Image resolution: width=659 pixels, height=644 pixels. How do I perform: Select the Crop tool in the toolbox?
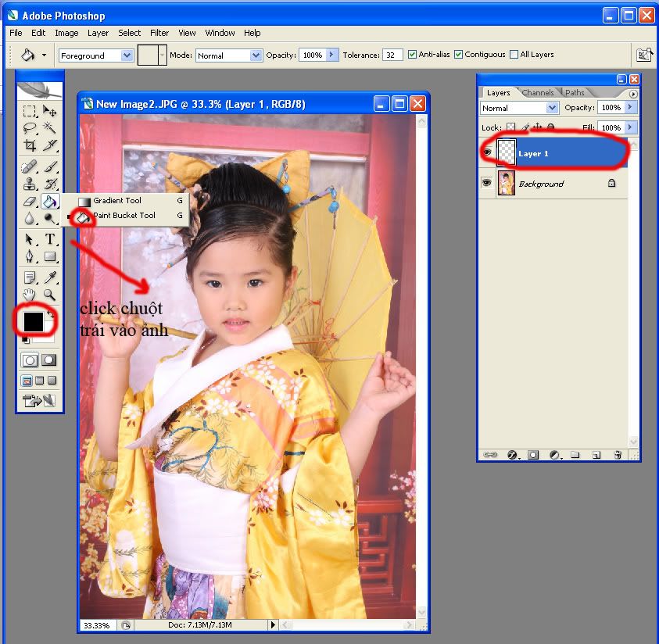tap(30, 145)
